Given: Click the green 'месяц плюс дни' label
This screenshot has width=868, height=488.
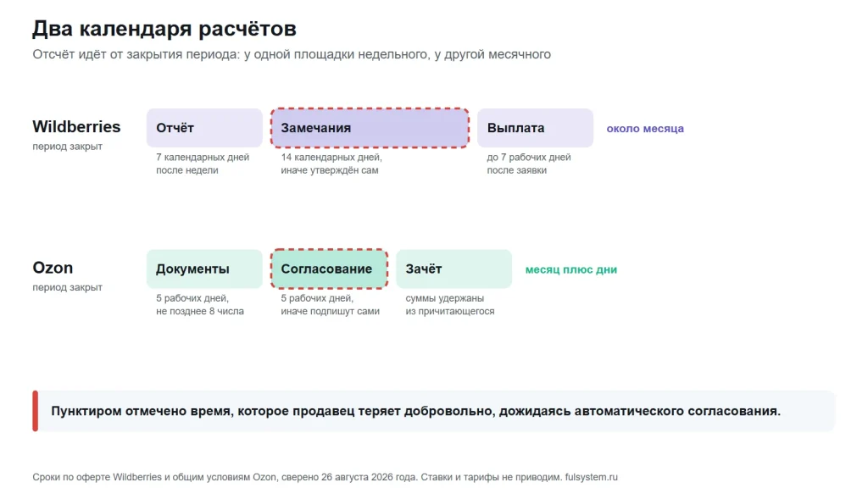Looking at the screenshot, I should pos(571,269).
